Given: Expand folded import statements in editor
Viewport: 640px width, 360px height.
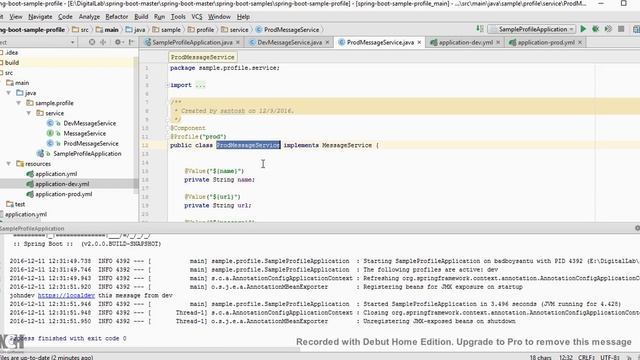Looking at the screenshot, I should 167,85.
